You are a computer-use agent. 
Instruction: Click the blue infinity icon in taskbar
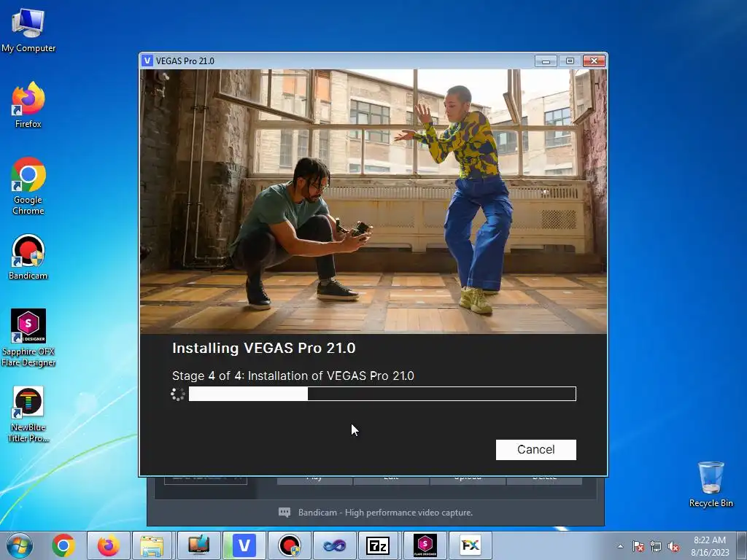tap(334, 545)
